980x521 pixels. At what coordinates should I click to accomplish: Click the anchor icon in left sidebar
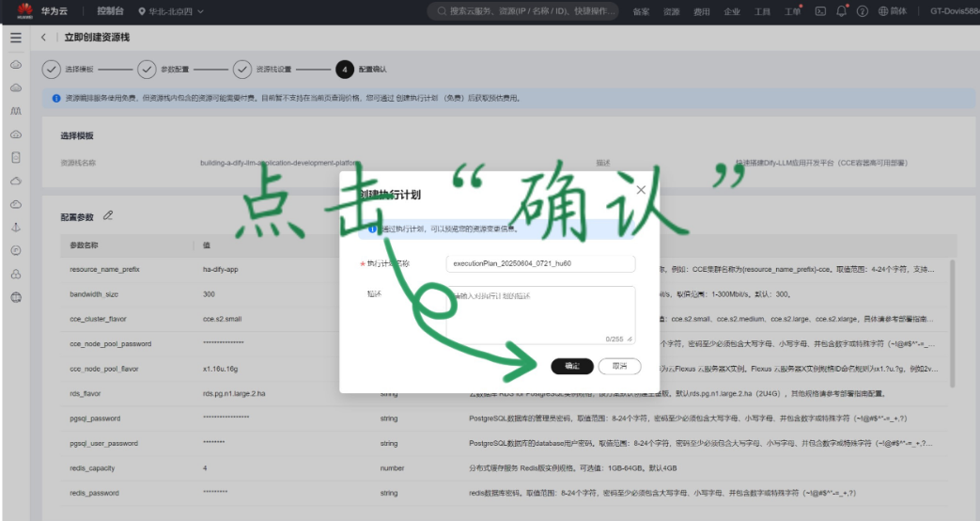click(15, 228)
